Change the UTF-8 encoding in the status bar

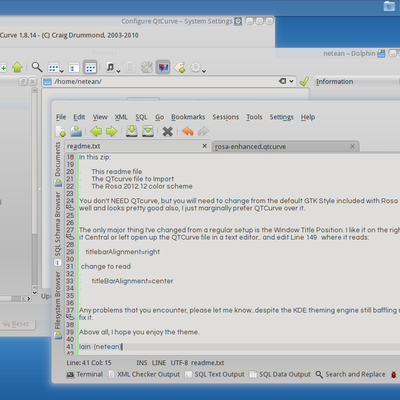tap(179, 363)
